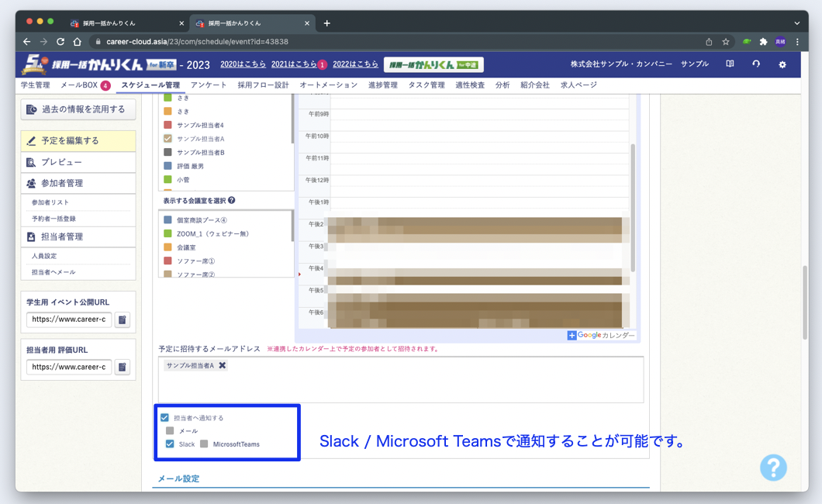Open the manual book icon in header
The image size is (822, 504).
coord(730,64)
